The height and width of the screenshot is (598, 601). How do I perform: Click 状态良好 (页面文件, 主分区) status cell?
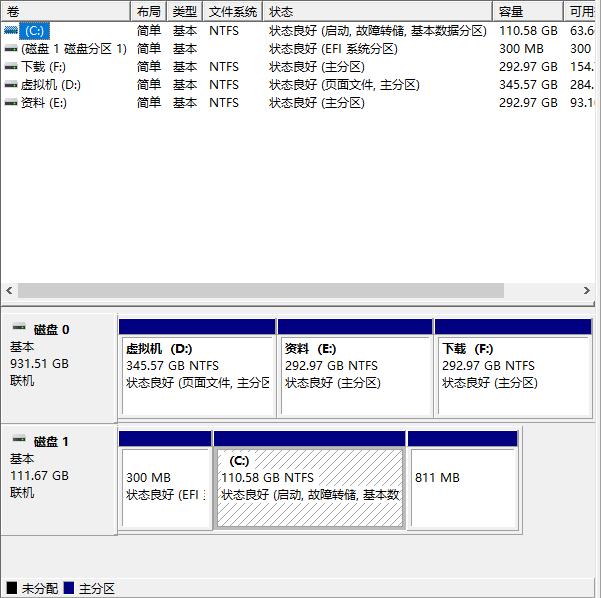(344, 85)
